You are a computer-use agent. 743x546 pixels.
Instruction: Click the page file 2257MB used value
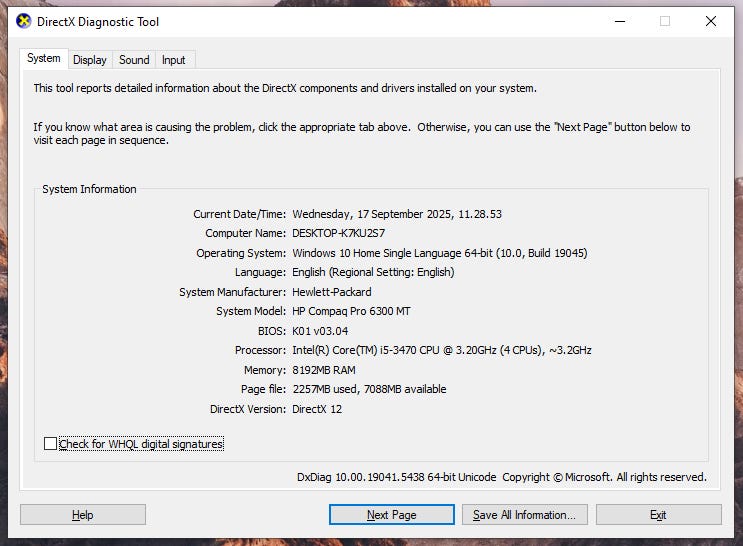coord(369,389)
